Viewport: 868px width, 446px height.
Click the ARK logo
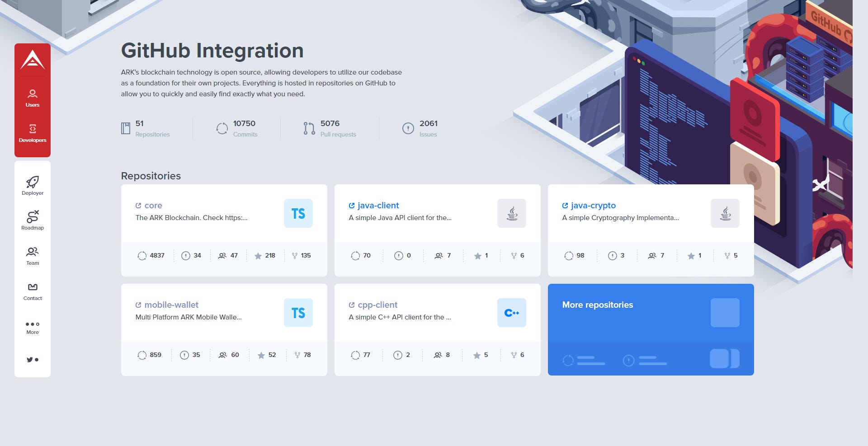[x=32, y=60]
